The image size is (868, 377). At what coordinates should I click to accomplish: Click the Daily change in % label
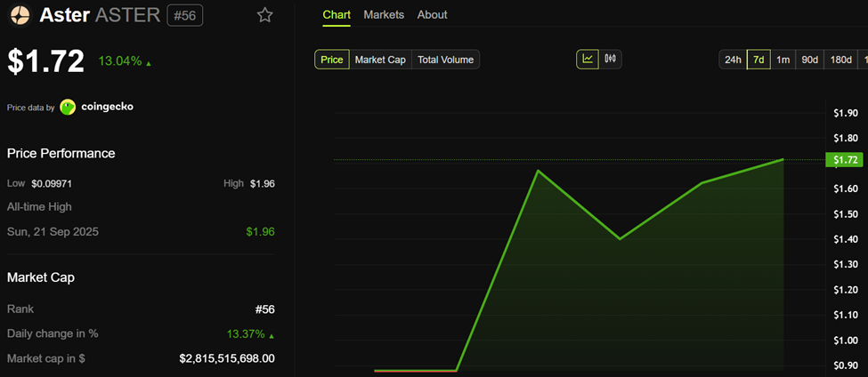click(x=53, y=334)
